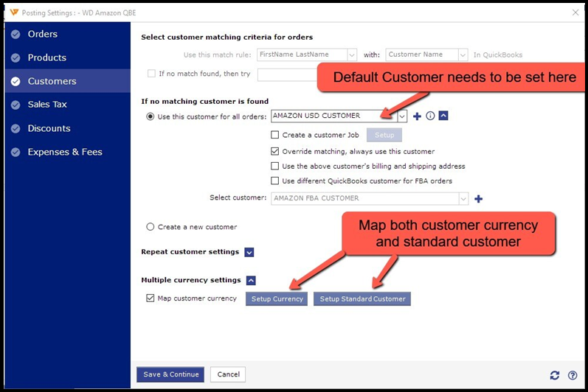Select the Create a new customer option
The image size is (588, 392).
151,227
